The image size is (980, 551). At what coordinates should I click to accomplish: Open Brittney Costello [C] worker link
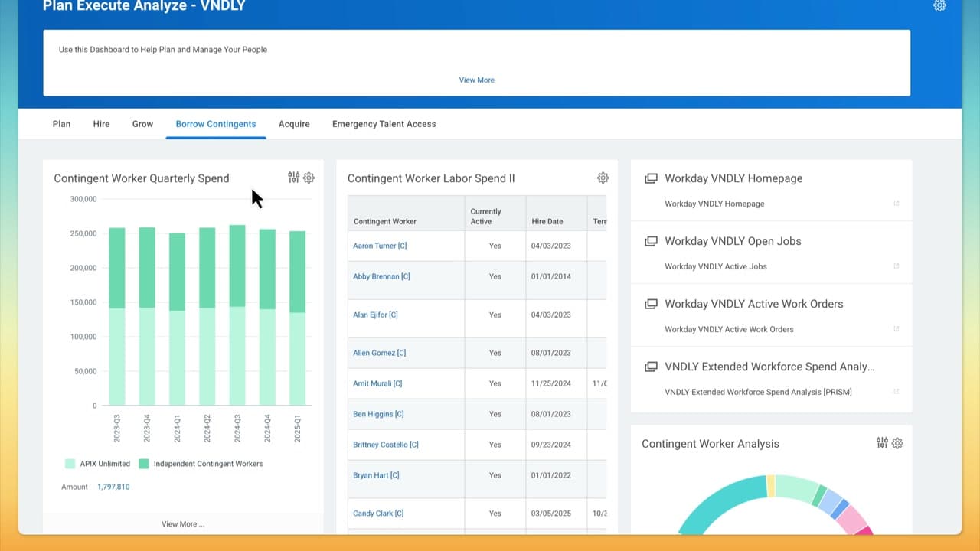(x=386, y=445)
